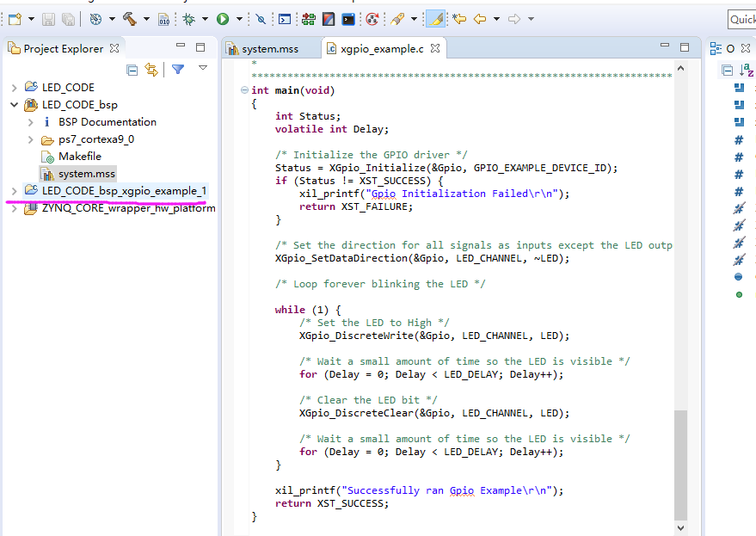This screenshot has height=536, width=756.
Task: Click the green Run button in toolbar
Action: pyautogui.click(x=223, y=19)
